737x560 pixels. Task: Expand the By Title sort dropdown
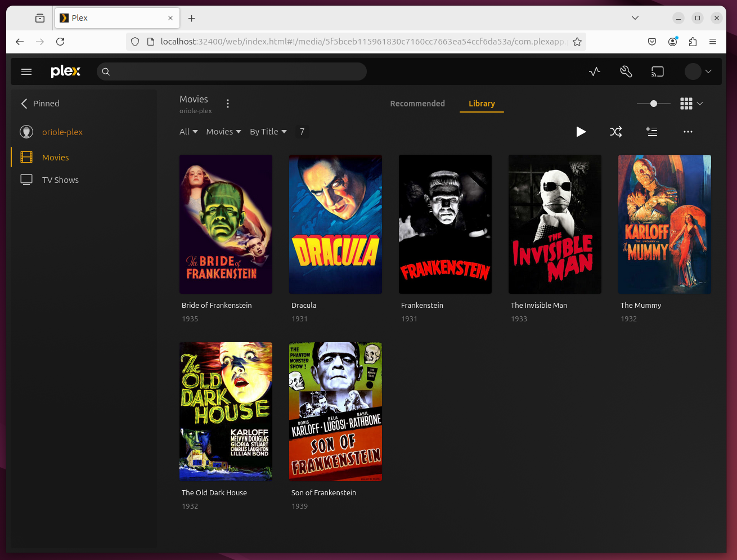tap(268, 132)
